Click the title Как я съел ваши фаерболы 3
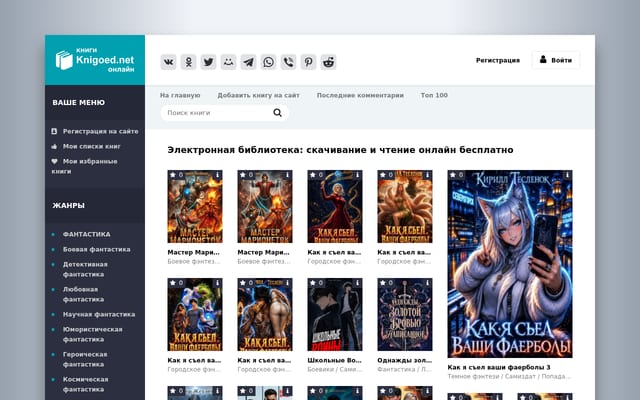 tap(499, 367)
